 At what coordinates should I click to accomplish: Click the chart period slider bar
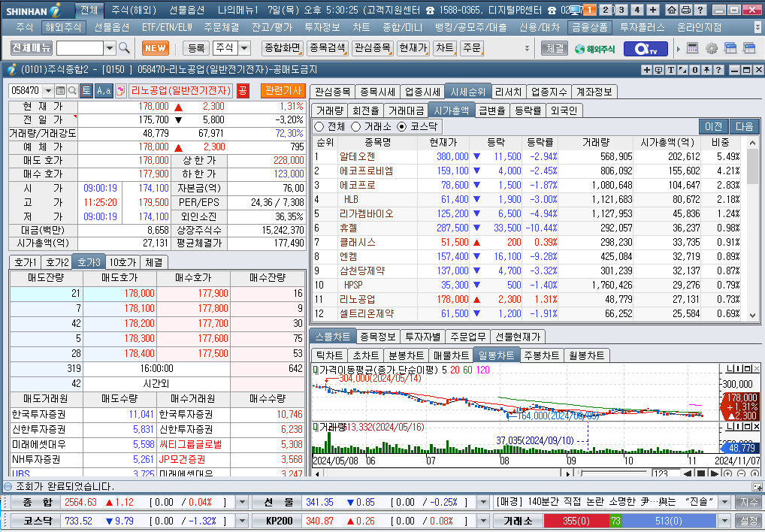pos(612,473)
